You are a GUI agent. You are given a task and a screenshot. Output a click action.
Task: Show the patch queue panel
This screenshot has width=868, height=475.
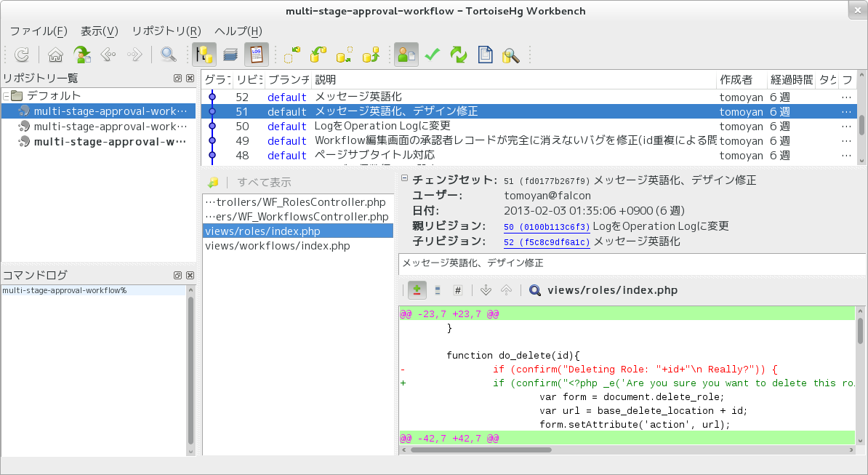230,55
